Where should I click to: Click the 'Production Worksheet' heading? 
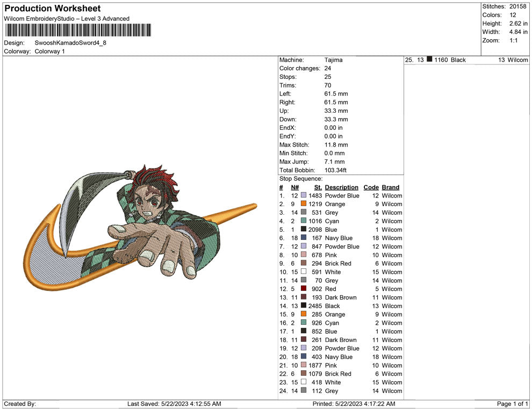point(53,9)
